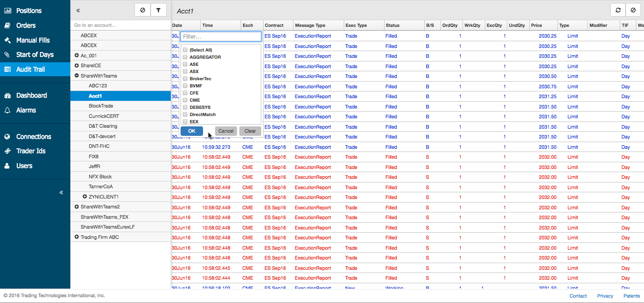This screenshot has height=303, width=644.
Task: Select the BlockTrade account
Action: coord(101,106)
